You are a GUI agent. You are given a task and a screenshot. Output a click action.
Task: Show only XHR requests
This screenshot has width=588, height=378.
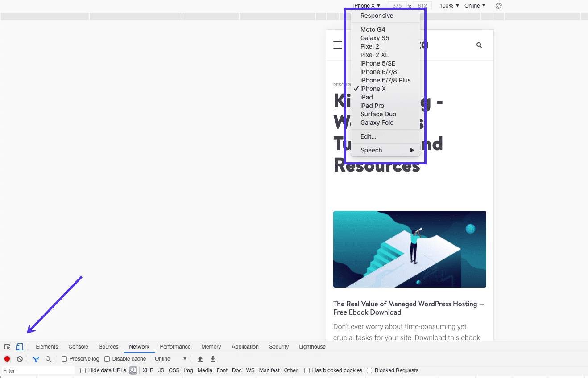coord(148,370)
